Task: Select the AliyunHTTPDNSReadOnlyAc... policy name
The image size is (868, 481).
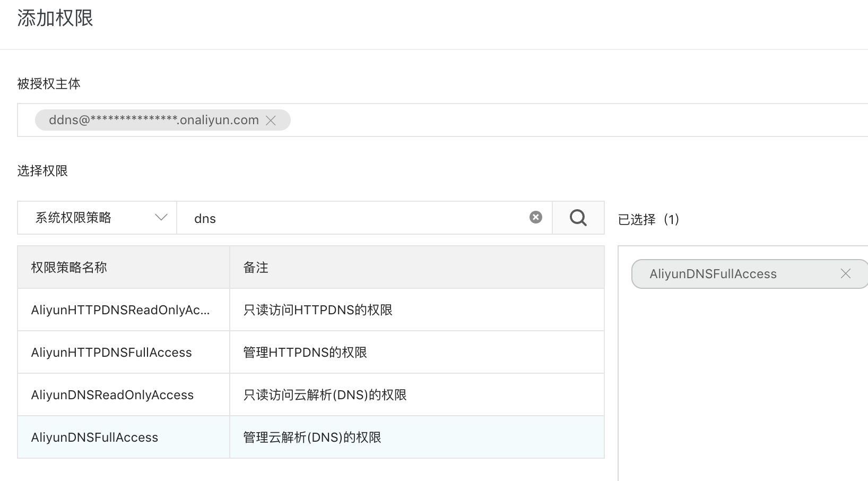Action: 120,310
